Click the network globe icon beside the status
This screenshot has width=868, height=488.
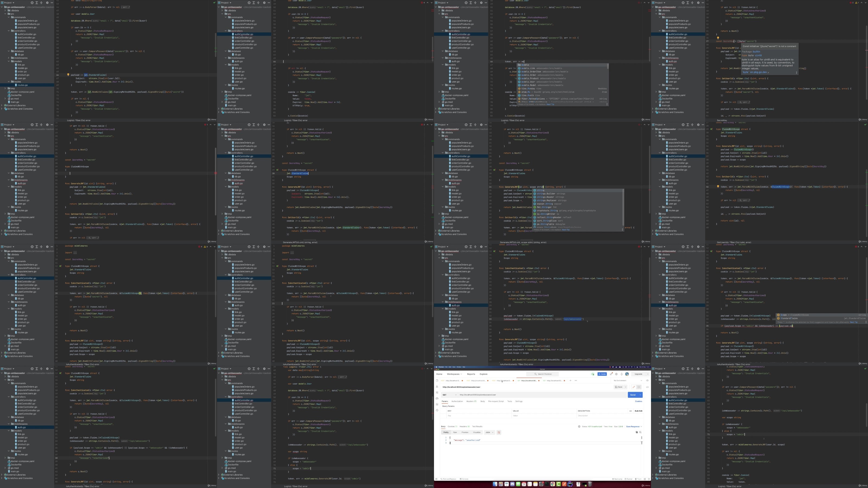[579, 426]
